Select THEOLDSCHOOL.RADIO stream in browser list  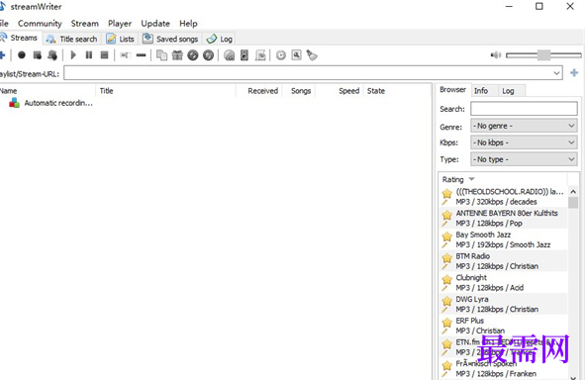504,197
